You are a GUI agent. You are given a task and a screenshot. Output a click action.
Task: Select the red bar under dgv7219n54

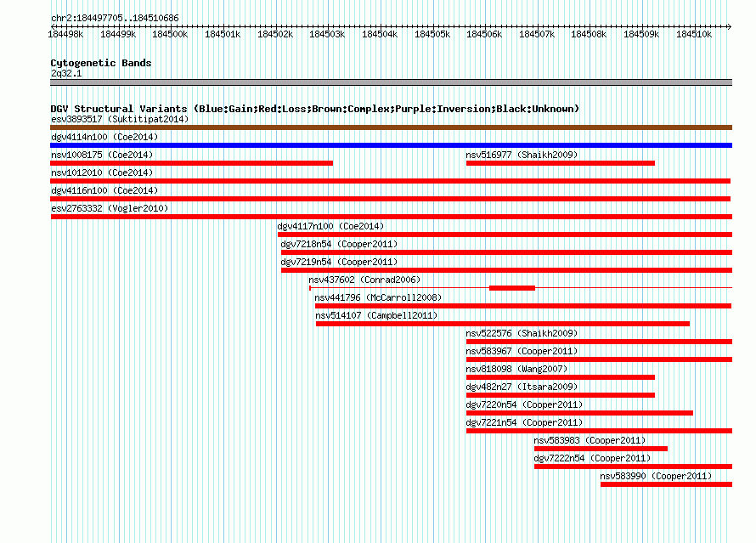[507, 270]
